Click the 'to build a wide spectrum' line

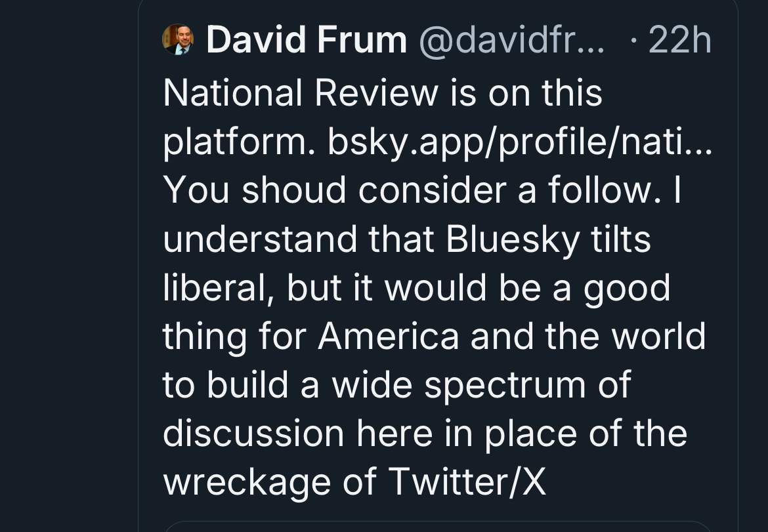[396, 384]
